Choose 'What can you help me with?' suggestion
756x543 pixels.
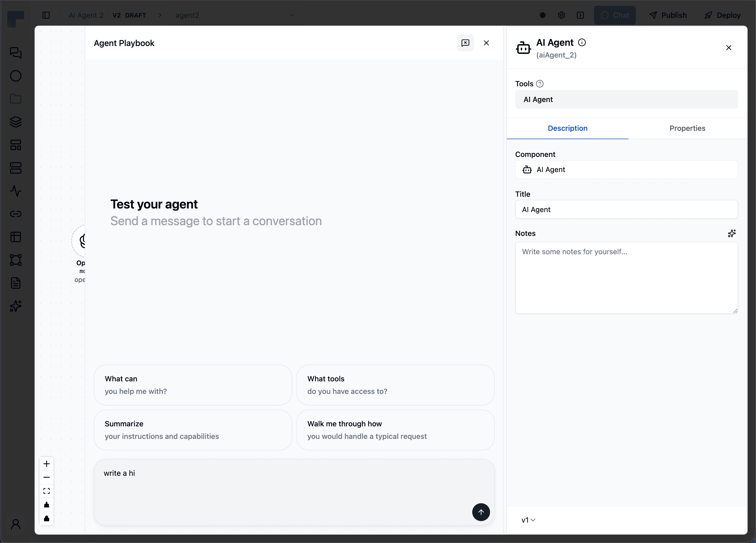[x=193, y=385]
